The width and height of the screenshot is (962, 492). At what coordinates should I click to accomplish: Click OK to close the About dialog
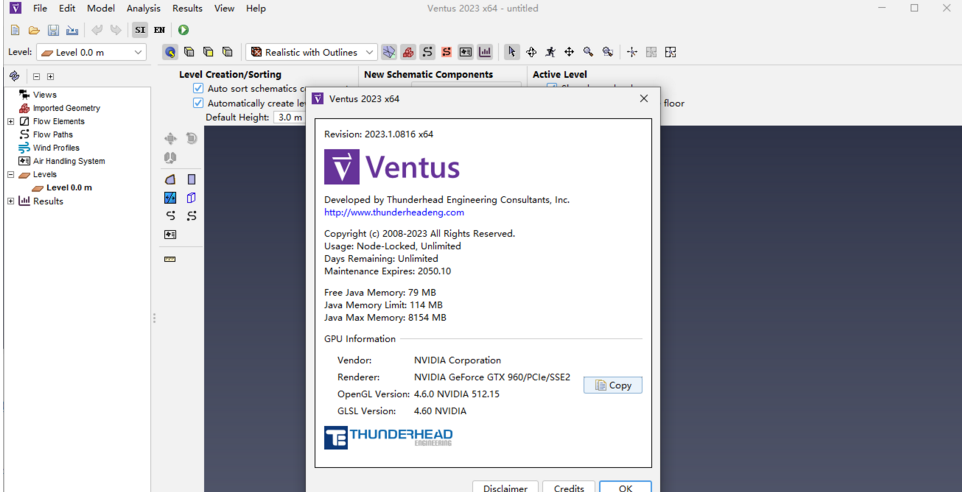pyautogui.click(x=625, y=487)
